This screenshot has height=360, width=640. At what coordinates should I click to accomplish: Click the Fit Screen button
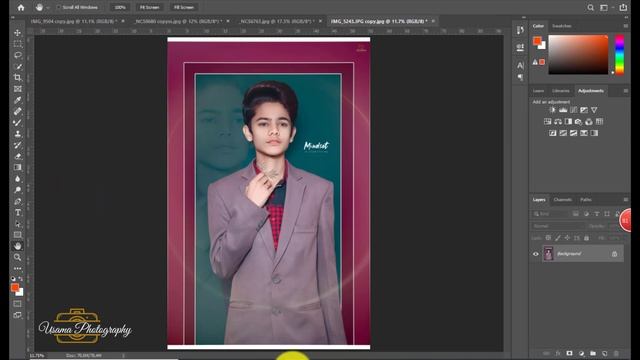click(x=149, y=7)
